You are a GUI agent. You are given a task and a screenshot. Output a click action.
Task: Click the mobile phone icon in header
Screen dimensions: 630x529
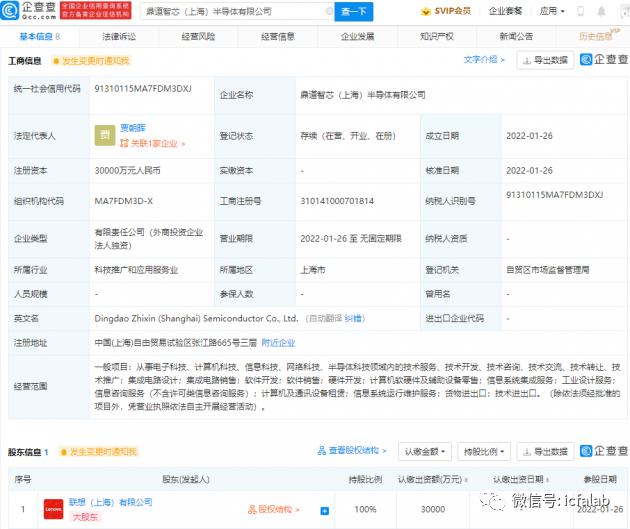click(580, 11)
